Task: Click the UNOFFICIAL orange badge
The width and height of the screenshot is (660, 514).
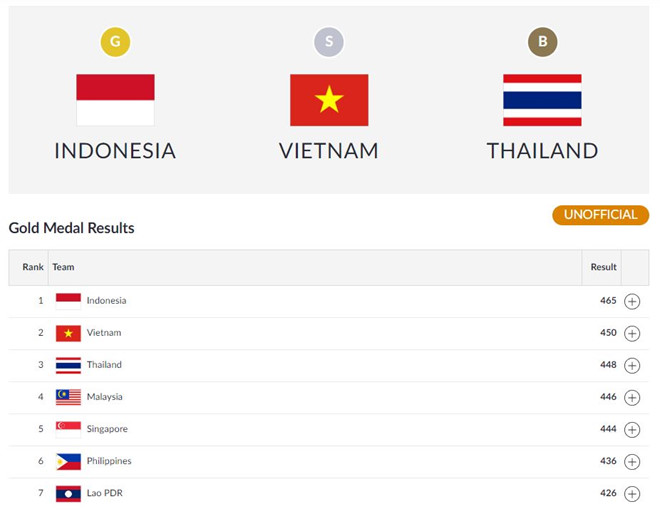Action: (x=601, y=215)
